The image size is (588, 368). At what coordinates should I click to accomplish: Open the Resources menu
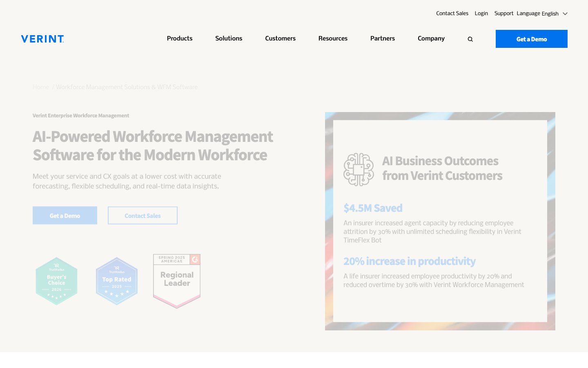(x=333, y=38)
